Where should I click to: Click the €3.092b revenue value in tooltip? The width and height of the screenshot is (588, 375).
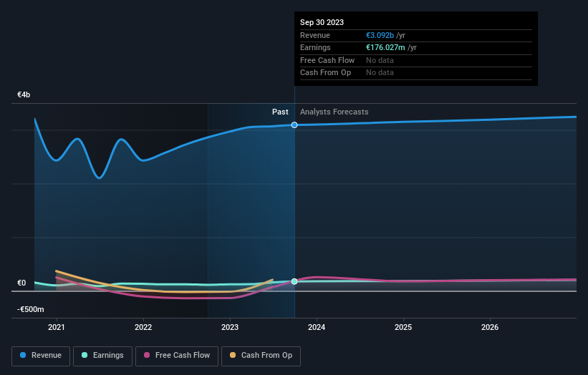(380, 35)
